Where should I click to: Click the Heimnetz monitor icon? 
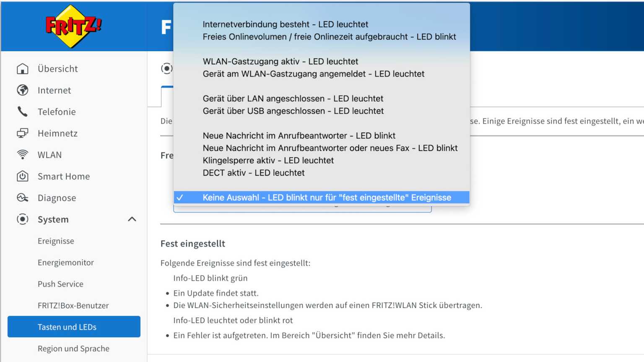tap(23, 133)
